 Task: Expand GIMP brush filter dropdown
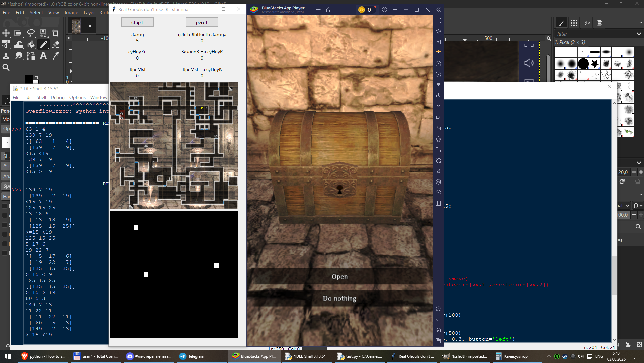click(639, 34)
